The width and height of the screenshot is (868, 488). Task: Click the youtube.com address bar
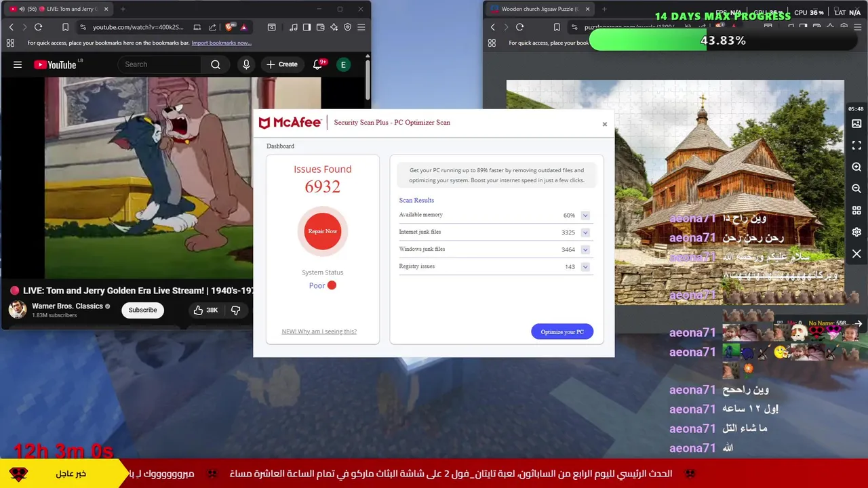(x=137, y=27)
